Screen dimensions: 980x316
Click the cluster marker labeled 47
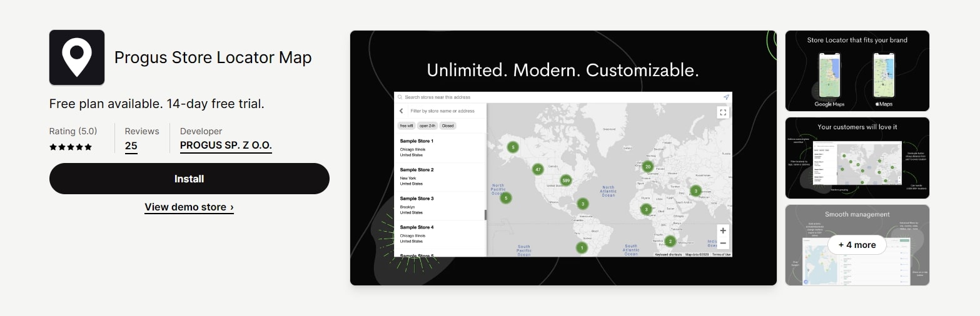click(538, 169)
